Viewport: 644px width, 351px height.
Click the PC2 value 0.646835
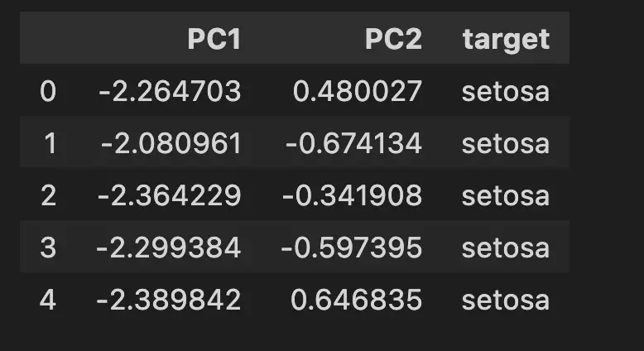coord(356,301)
